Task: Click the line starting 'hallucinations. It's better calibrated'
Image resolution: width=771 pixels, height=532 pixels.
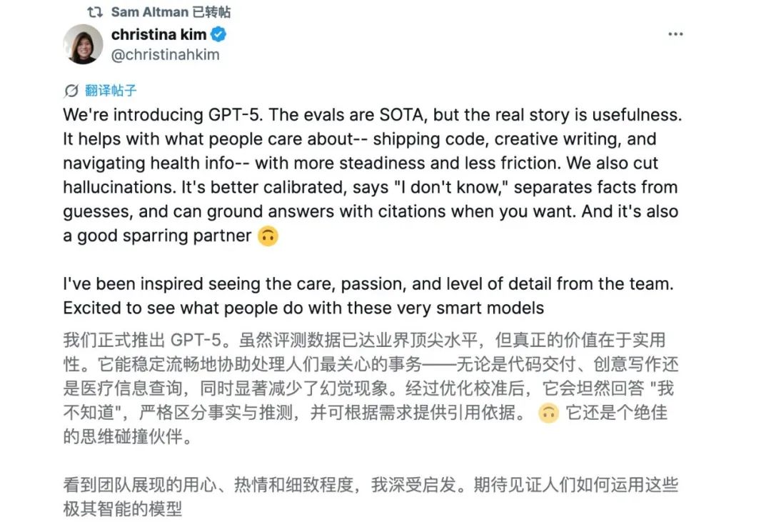Action: coord(370,188)
